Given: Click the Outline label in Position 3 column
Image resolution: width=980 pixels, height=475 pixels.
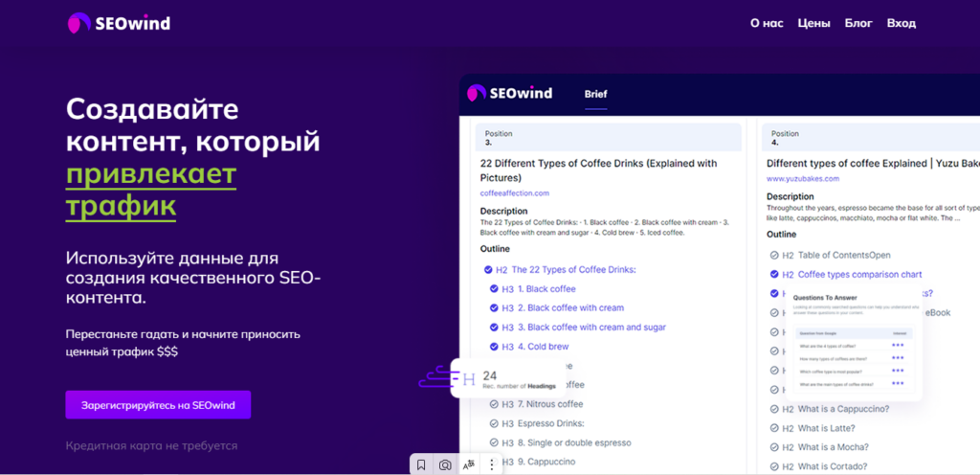Looking at the screenshot, I should 495,249.
